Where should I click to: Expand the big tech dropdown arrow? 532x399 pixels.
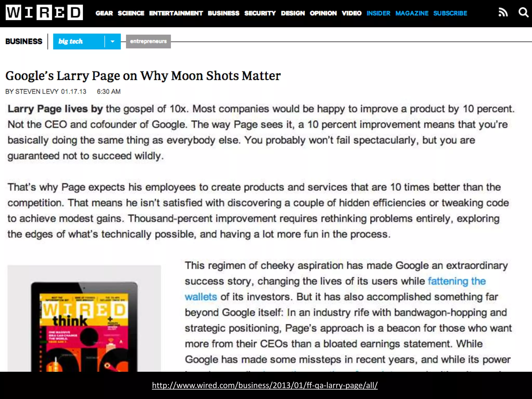(x=112, y=41)
